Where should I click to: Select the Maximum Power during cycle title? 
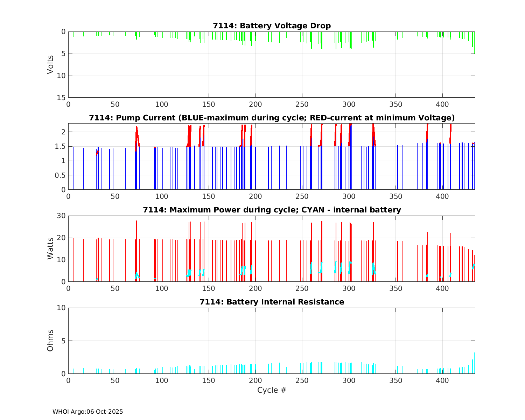tap(272, 210)
